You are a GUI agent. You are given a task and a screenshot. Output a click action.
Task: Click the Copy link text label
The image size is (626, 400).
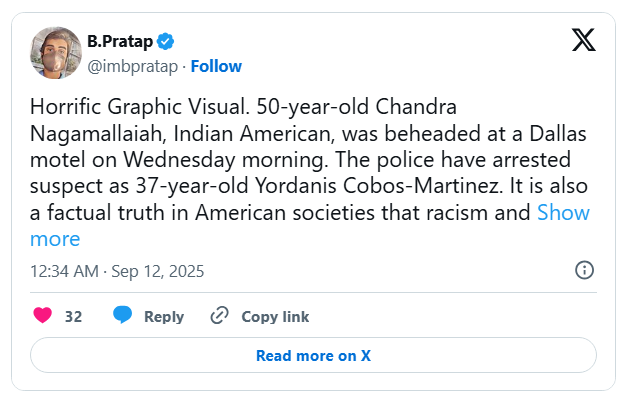pos(275,316)
